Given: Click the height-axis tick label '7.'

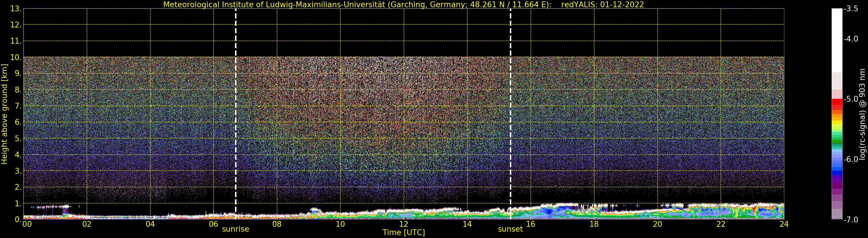Looking at the screenshot, I should click(x=18, y=106).
